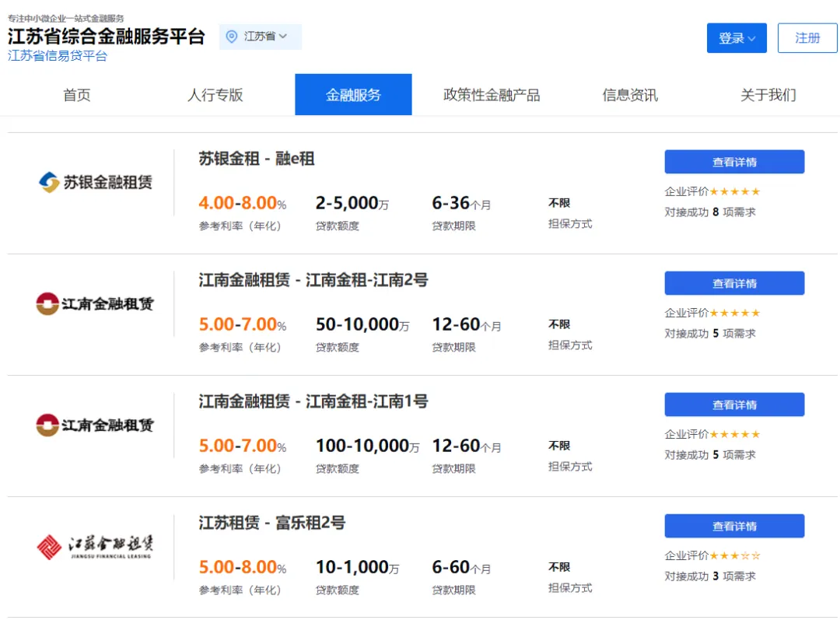View details for 江南1号 product
Viewport: 840px width, 620px height.
tap(734, 405)
